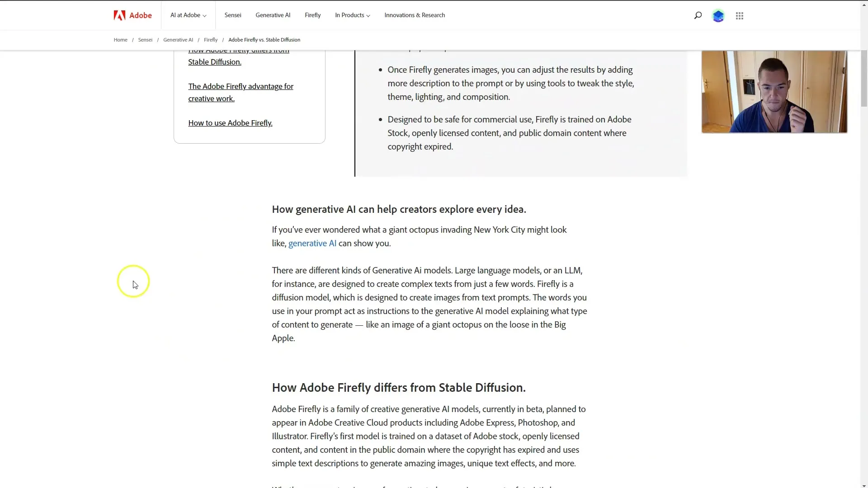Expand the breadcrumb Firefly link

(210, 39)
